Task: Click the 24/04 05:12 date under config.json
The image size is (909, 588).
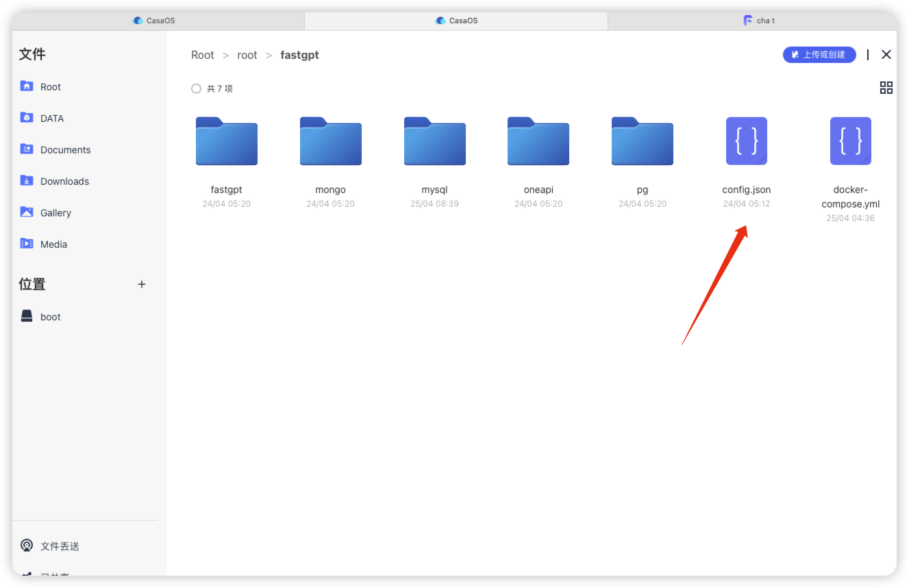Action: (747, 204)
